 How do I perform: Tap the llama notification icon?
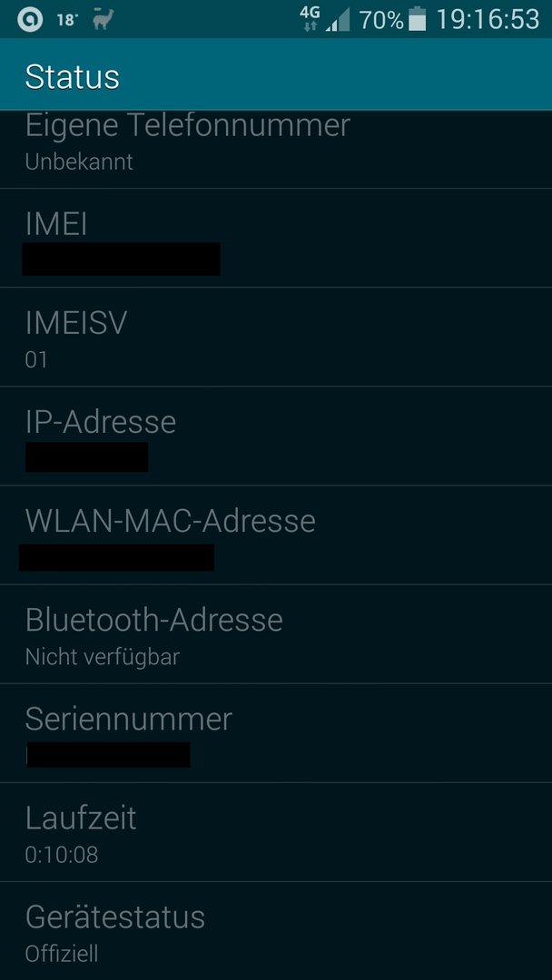pyautogui.click(x=103, y=19)
